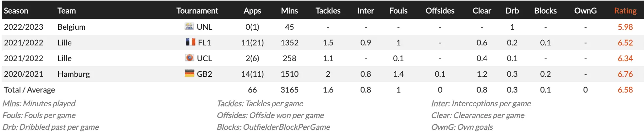Click the Germany flag beside GB2

coord(189,74)
